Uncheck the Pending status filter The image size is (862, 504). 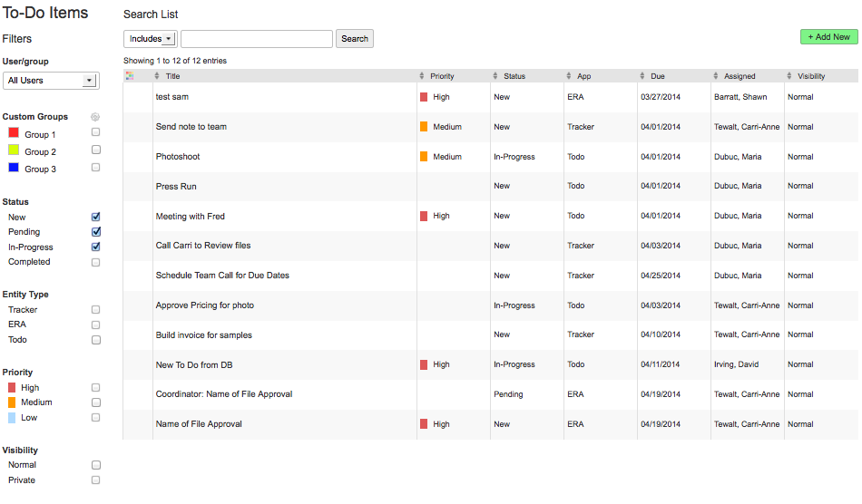[95, 232]
